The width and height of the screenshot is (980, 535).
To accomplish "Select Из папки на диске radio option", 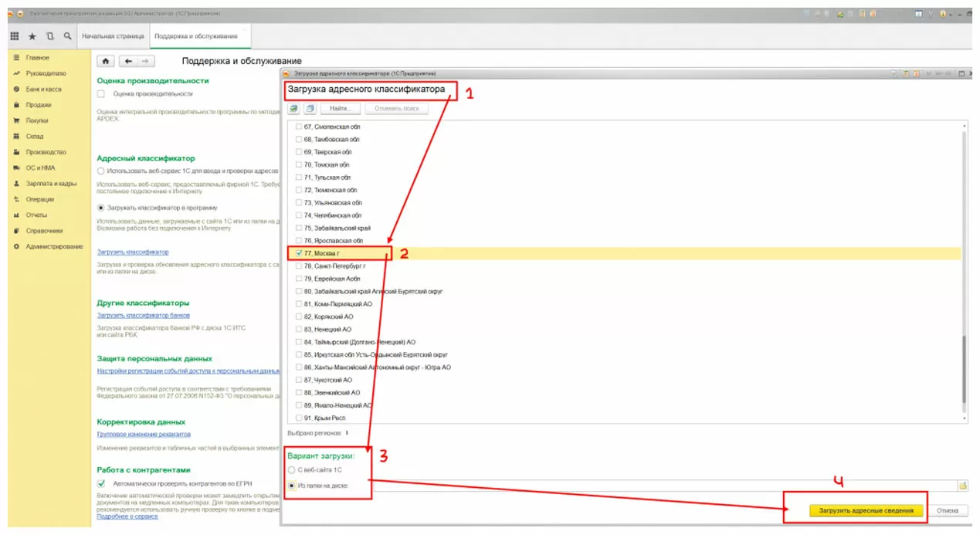I will (291, 486).
